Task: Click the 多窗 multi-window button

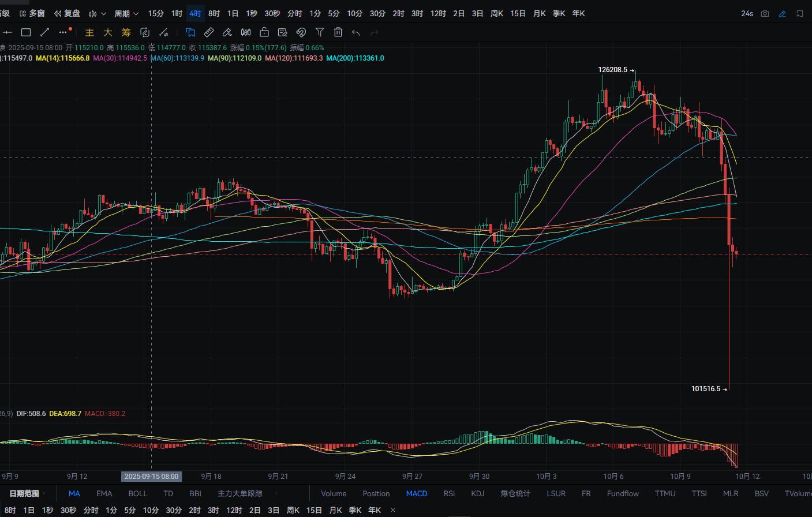Action: pos(32,13)
